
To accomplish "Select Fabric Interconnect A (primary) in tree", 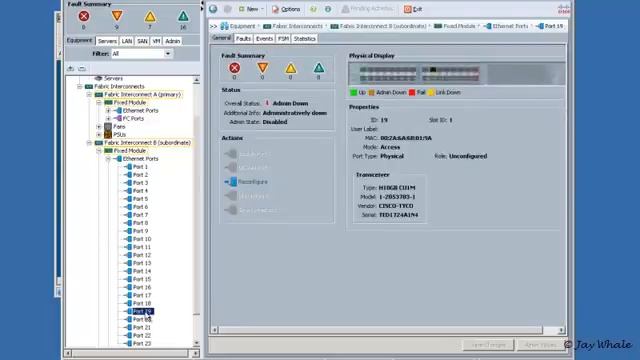I will click(x=142, y=94).
